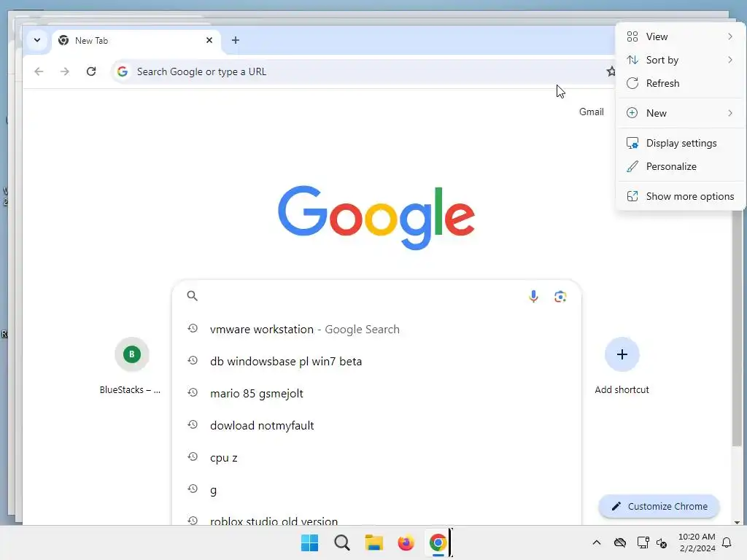Go forward using the forward arrow
Screen dimensions: 747x560
pyautogui.click(x=65, y=71)
